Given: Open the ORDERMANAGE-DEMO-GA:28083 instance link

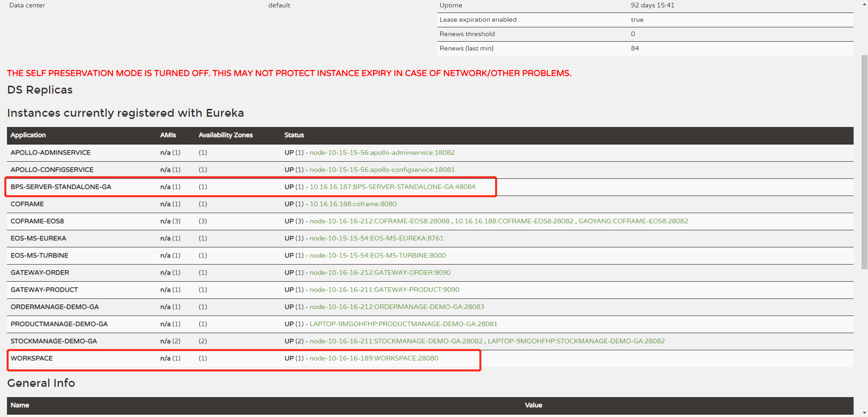Looking at the screenshot, I should pos(397,307).
